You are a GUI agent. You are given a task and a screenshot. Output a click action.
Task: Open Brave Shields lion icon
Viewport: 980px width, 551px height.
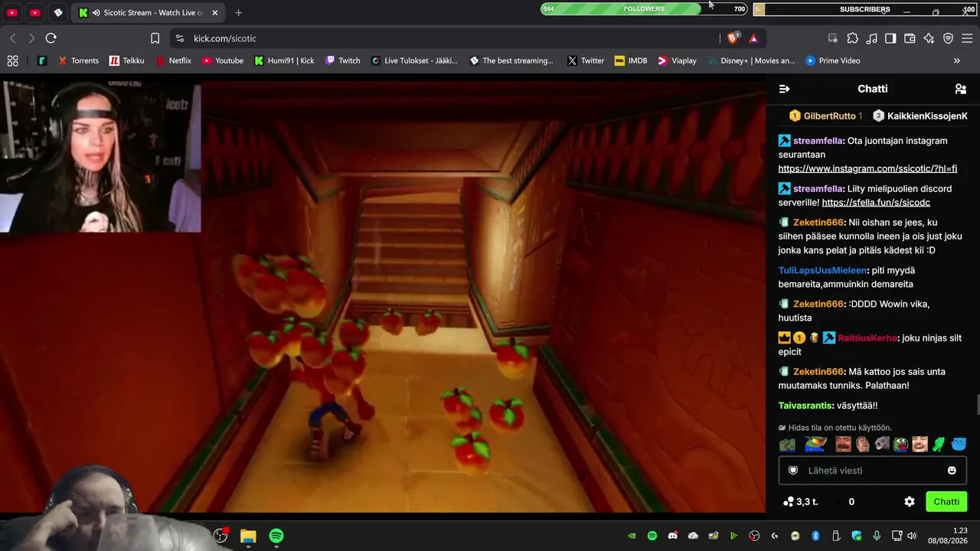(x=733, y=38)
